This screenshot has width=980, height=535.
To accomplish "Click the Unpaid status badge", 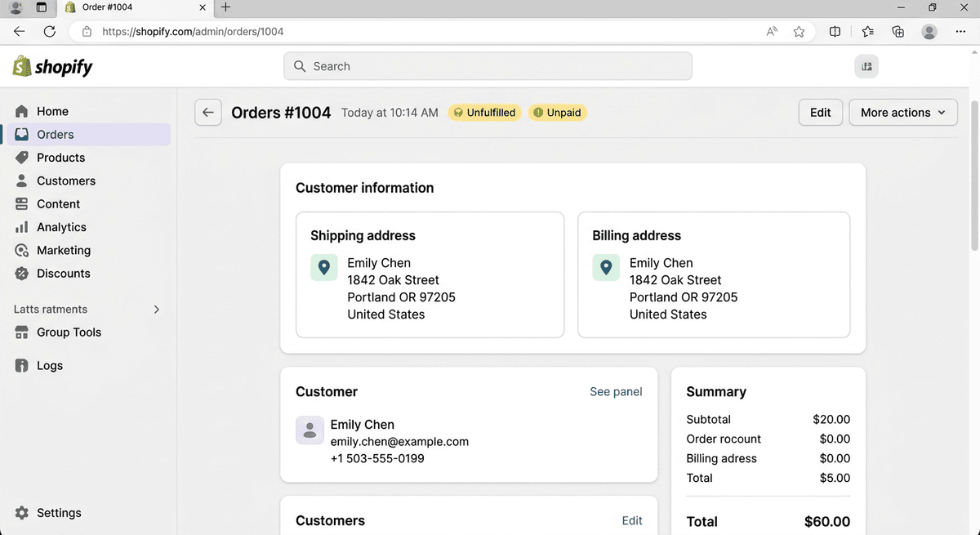I will 557,112.
